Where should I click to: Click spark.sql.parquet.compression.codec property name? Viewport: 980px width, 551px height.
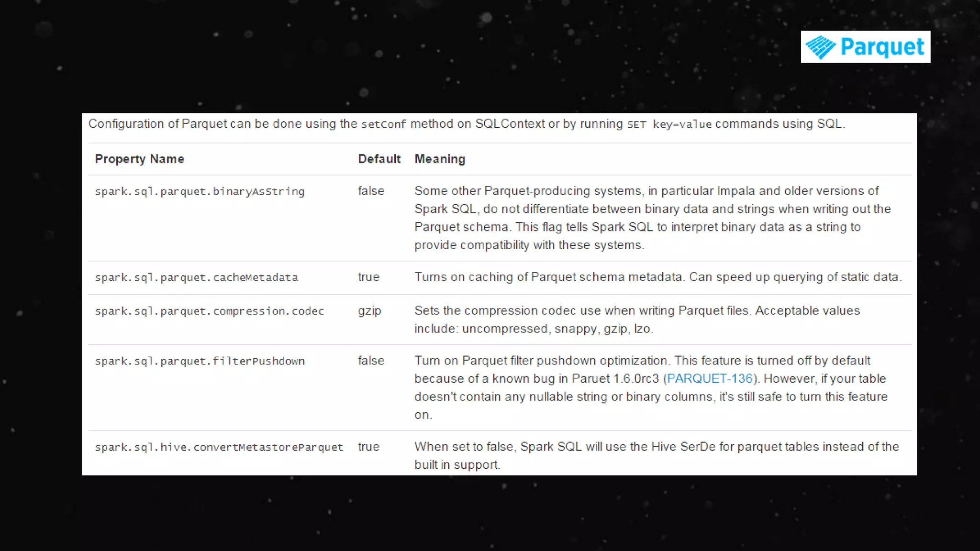pos(209,311)
